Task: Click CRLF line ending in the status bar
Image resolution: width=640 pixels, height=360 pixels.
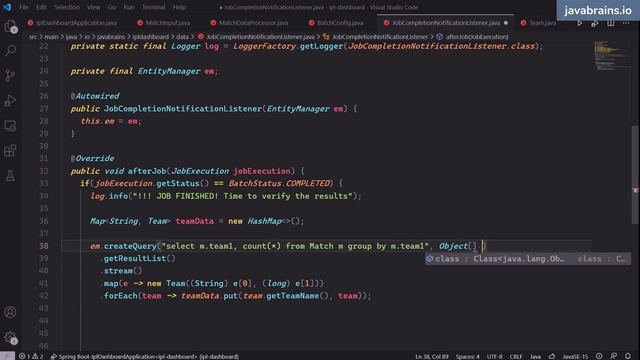Action: coord(516,356)
